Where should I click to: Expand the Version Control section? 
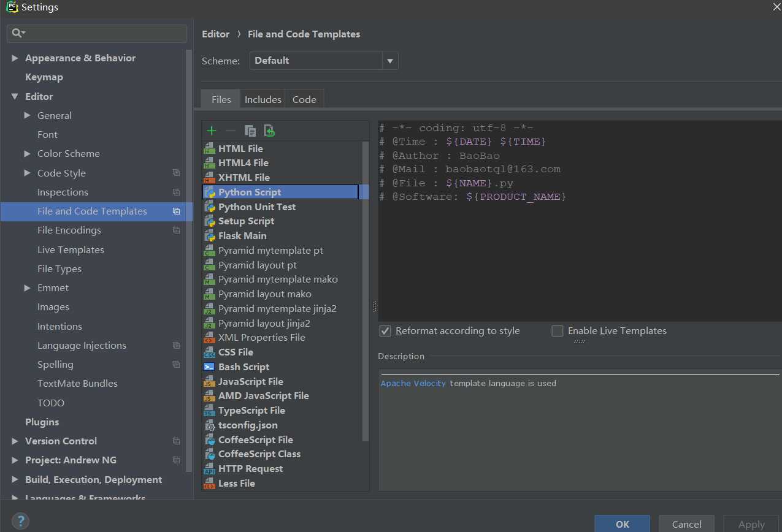click(x=15, y=441)
